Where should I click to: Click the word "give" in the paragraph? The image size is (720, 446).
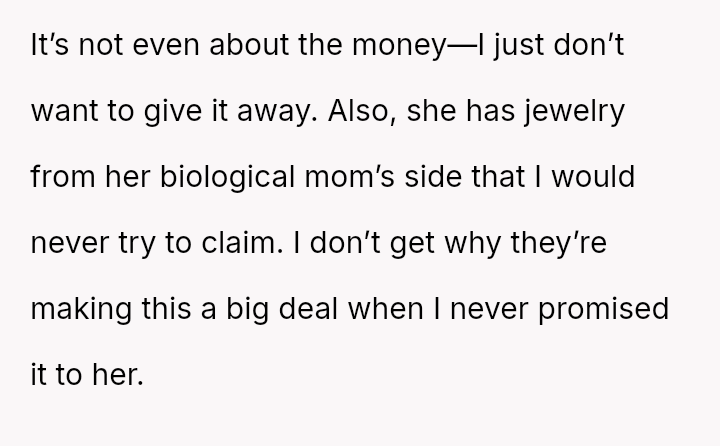point(164,112)
